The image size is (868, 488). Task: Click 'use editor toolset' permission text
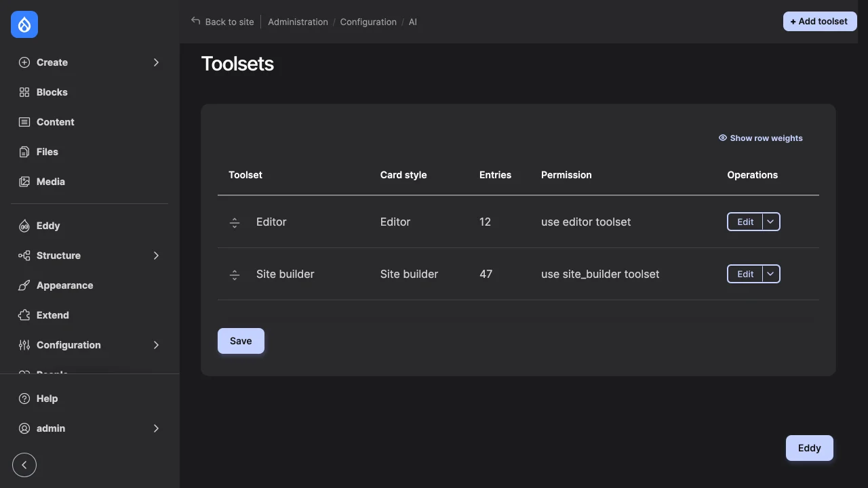pyautogui.click(x=586, y=222)
